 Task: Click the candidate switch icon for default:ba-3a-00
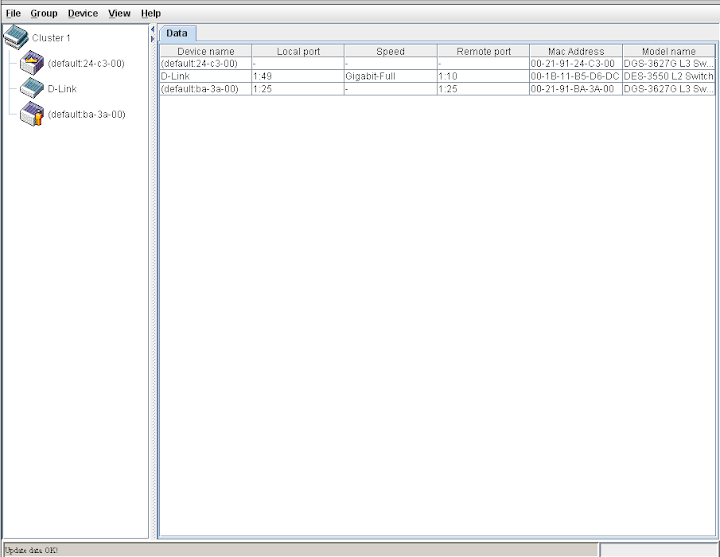(32, 114)
